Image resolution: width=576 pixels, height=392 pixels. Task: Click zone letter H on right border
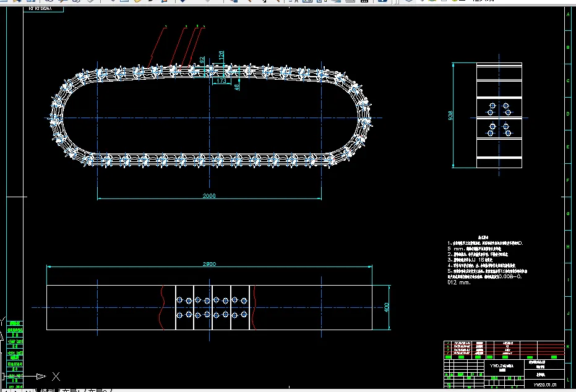pos(568,247)
